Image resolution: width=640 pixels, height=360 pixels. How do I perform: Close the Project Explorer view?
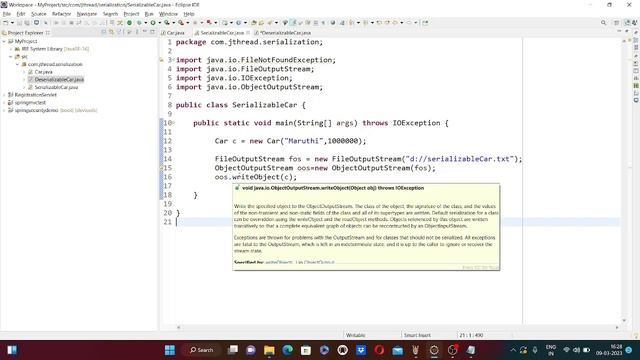pos(48,33)
